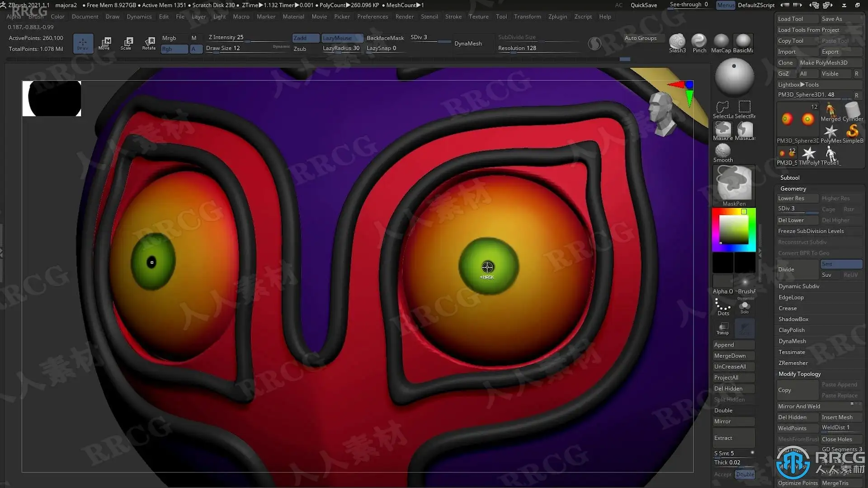Pick the Slash3 brush
Viewport: 868px width, 488px height.
677,43
